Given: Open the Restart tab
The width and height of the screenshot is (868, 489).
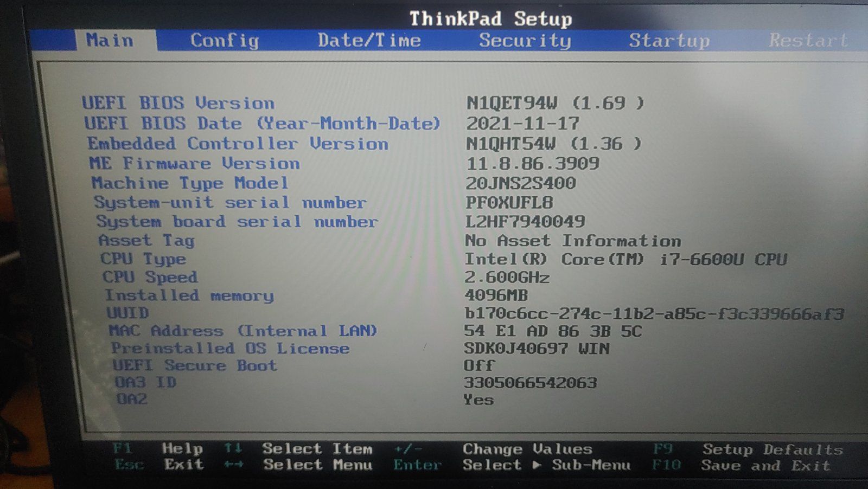Looking at the screenshot, I should [808, 40].
